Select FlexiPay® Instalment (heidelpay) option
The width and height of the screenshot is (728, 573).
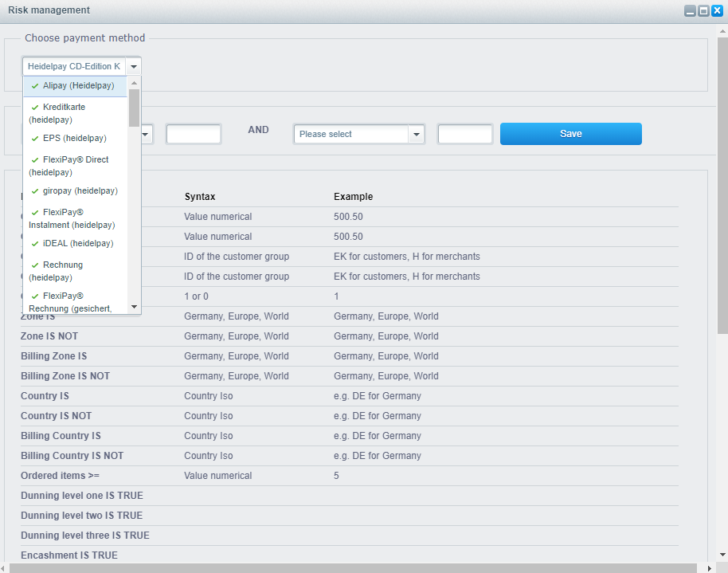pyautogui.click(x=75, y=218)
